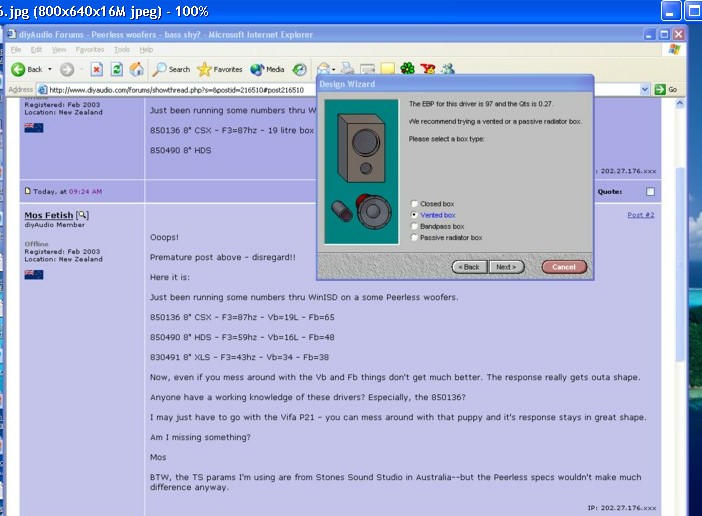Open the Mail icon dropdown arrow
Image resolution: width=702 pixels, height=516 pixels.
(334, 69)
